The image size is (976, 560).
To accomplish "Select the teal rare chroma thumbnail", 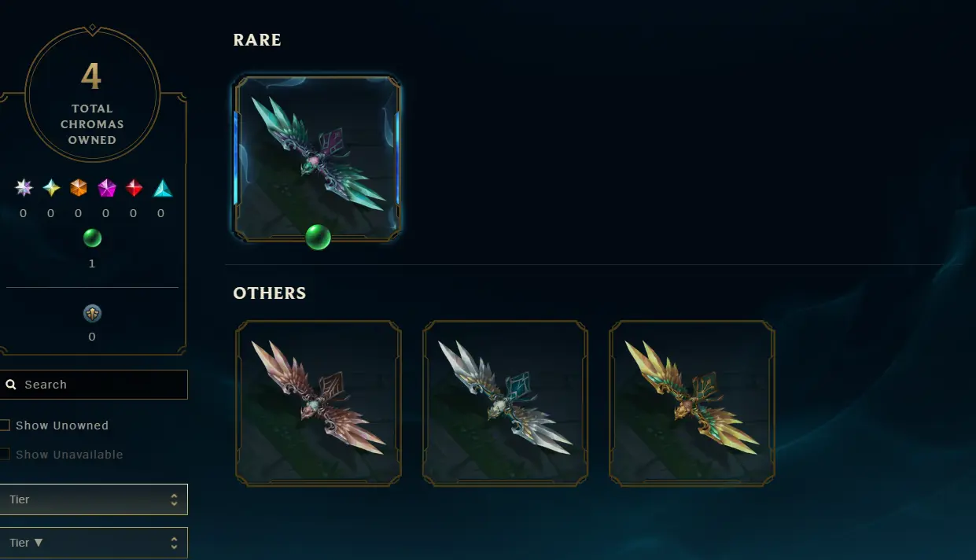I will tap(318, 159).
